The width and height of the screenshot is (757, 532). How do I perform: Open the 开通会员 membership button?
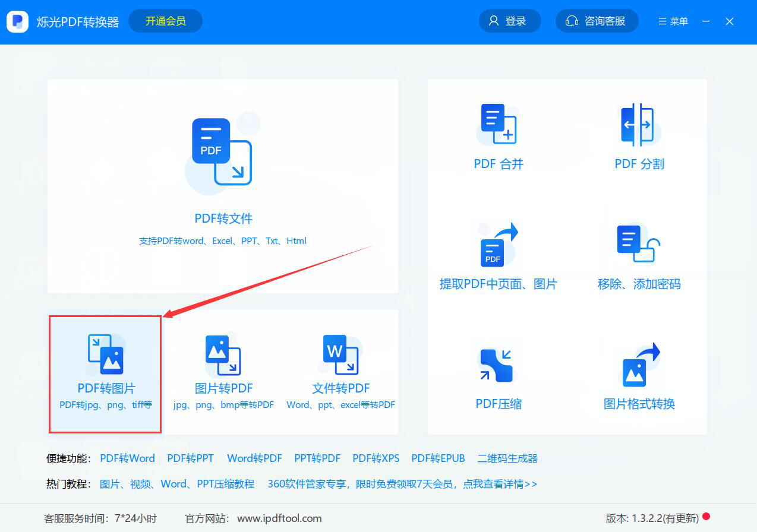pos(165,21)
